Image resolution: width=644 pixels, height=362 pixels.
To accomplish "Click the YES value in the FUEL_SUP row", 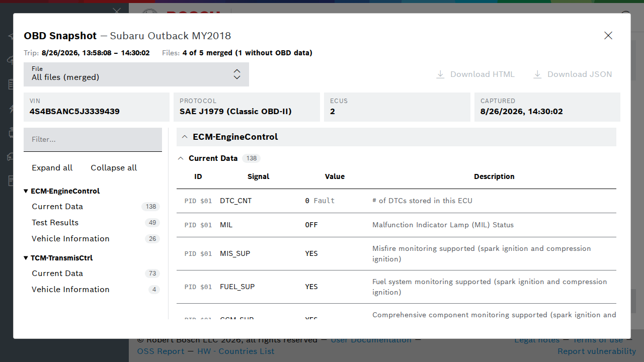I will (x=311, y=287).
